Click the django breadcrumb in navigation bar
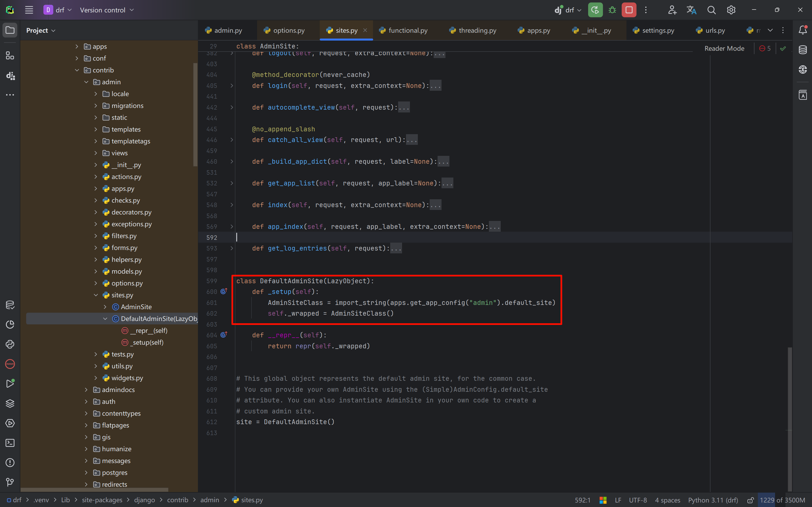This screenshot has height=507, width=812. [x=145, y=500]
